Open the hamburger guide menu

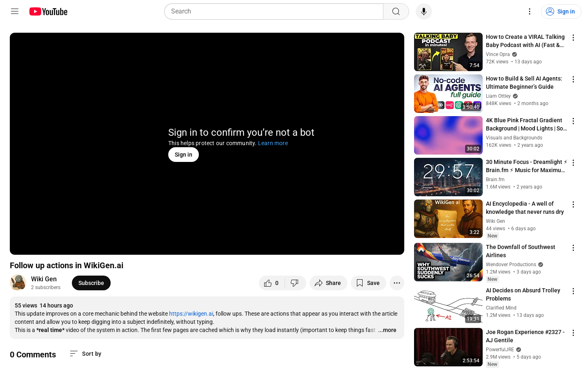tap(15, 11)
